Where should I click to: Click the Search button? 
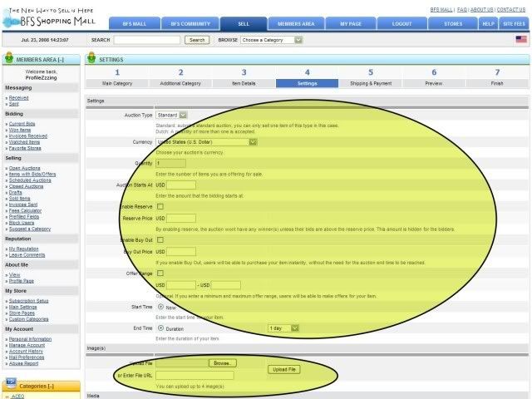(x=197, y=40)
